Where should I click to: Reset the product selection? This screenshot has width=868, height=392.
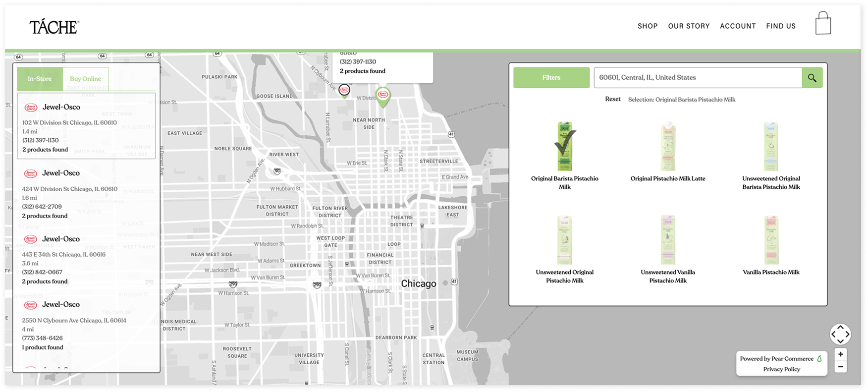[613, 99]
